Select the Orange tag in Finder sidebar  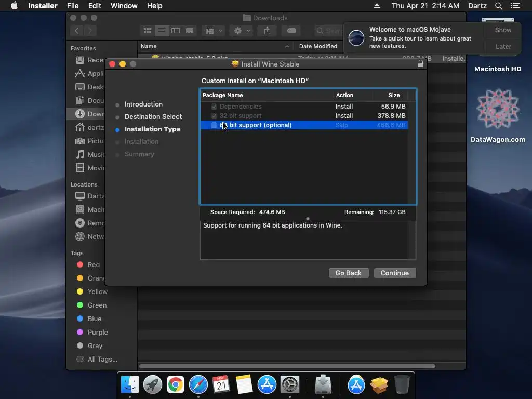pos(91,278)
